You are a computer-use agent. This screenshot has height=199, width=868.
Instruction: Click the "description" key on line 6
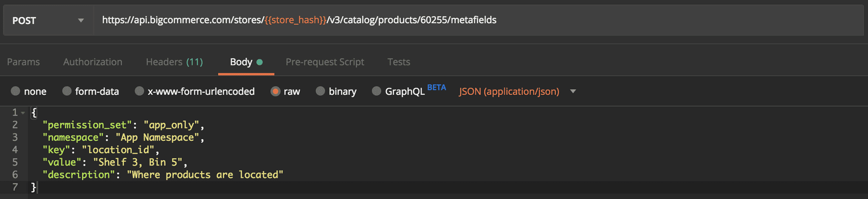79,175
